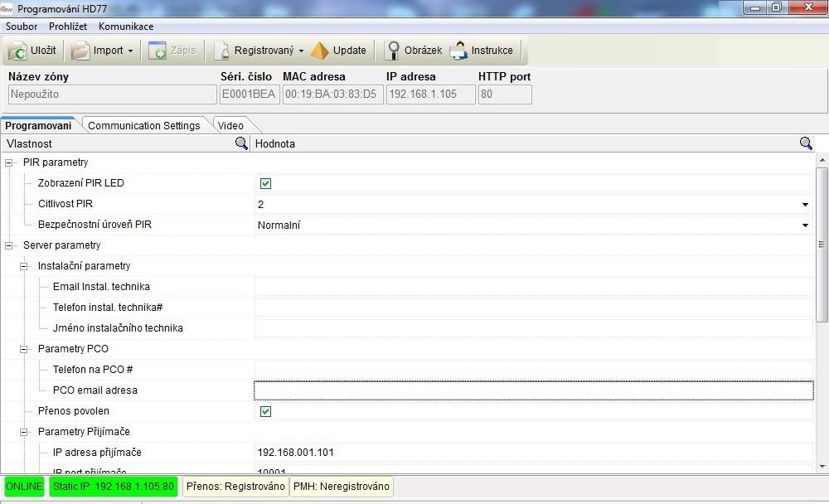Click PCO email adresa value field
Viewport: 829px width, 504px height.
click(533, 390)
